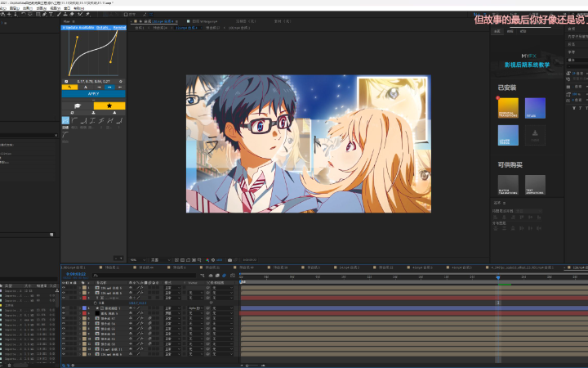The image size is (588, 368).
Task: Open parent dropdown for layer 2
Action: click(222, 293)
